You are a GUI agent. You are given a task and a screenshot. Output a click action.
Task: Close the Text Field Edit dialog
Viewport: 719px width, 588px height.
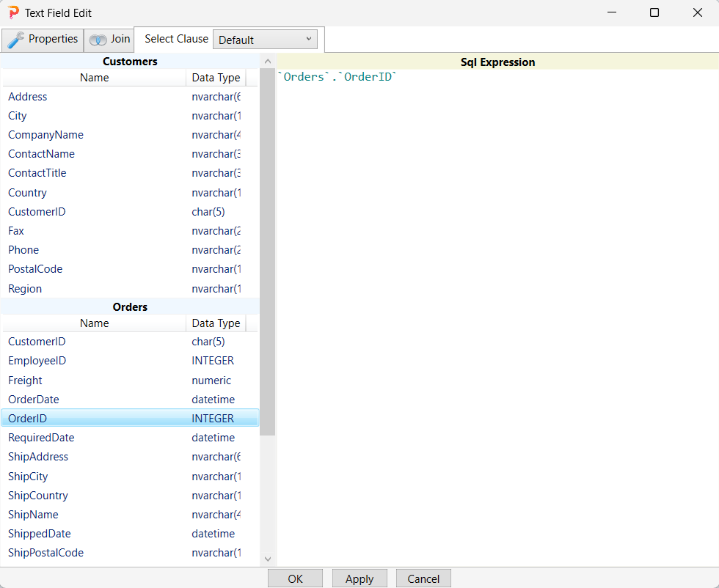click(x=698, y=12)
